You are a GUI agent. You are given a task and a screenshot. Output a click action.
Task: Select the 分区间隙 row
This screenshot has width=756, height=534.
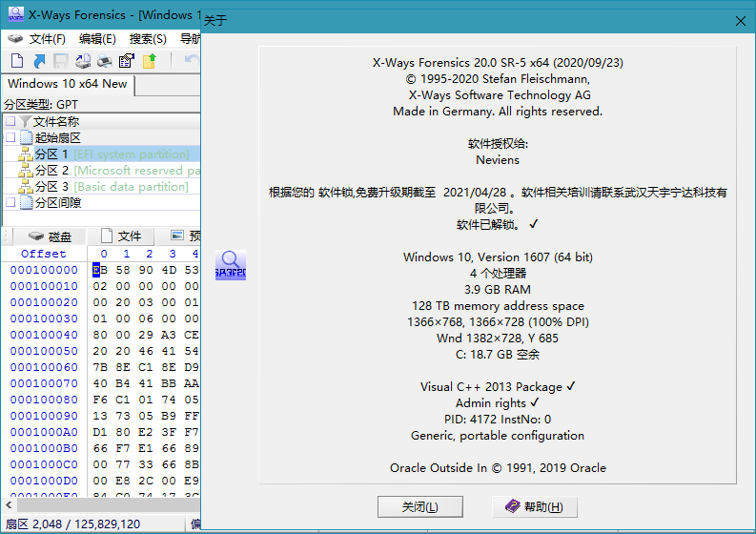[101, 202]
